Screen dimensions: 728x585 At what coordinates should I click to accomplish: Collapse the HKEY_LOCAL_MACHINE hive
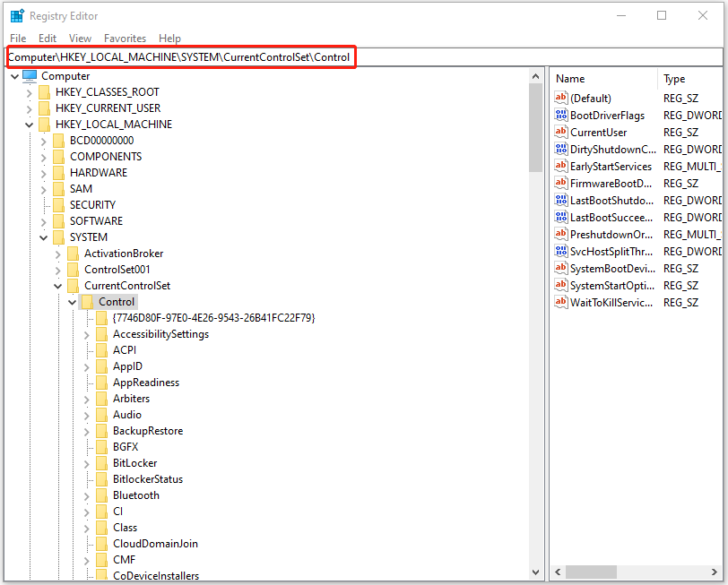click(30, 125)
